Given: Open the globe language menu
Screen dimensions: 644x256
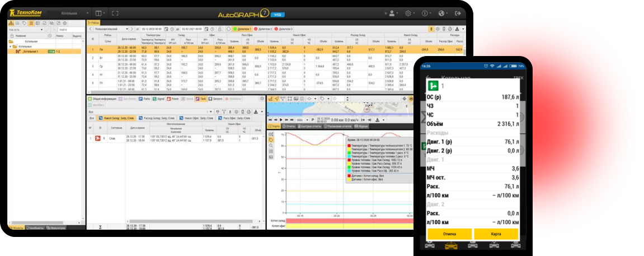Looking at the screenshot, I should click(441, 13).
